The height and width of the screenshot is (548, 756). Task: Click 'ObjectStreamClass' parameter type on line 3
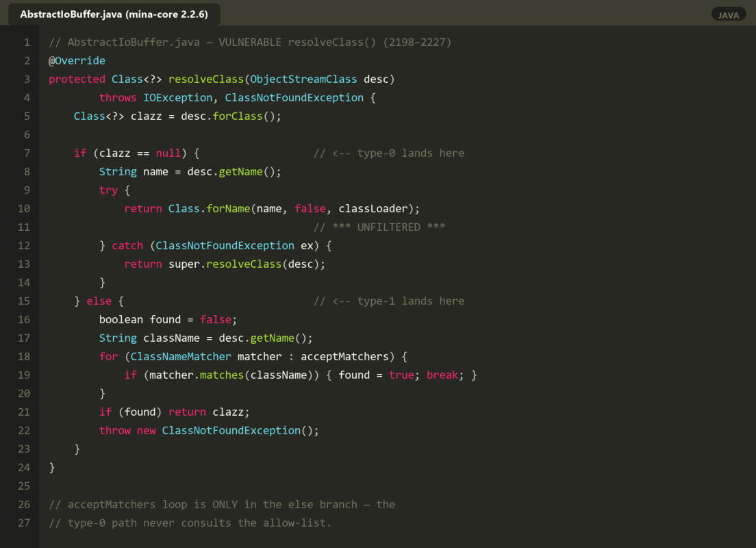[303, 79]
